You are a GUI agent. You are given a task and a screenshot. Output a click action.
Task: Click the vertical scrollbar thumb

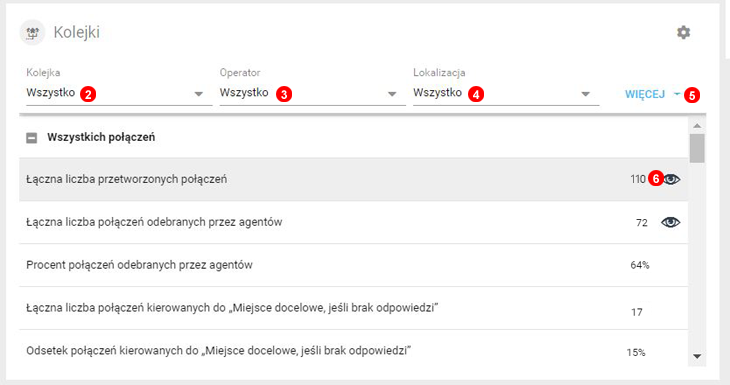(x=697, y=148)
